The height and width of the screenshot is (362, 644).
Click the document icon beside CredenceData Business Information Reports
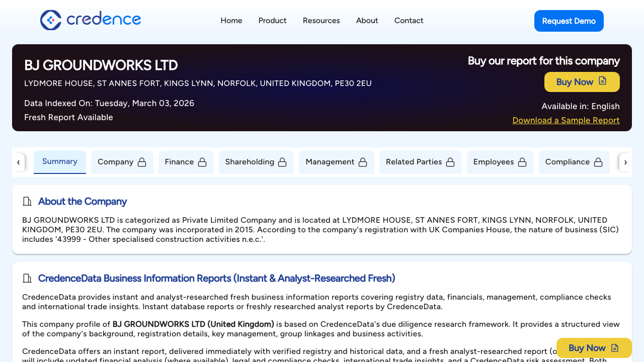27,278
